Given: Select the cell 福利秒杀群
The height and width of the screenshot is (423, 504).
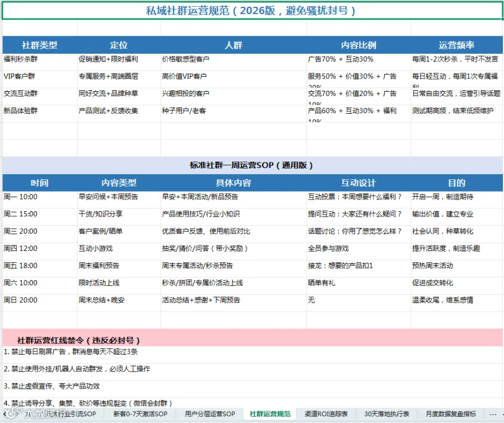Looking at the screenshot, I should click(x=40, y=62).
